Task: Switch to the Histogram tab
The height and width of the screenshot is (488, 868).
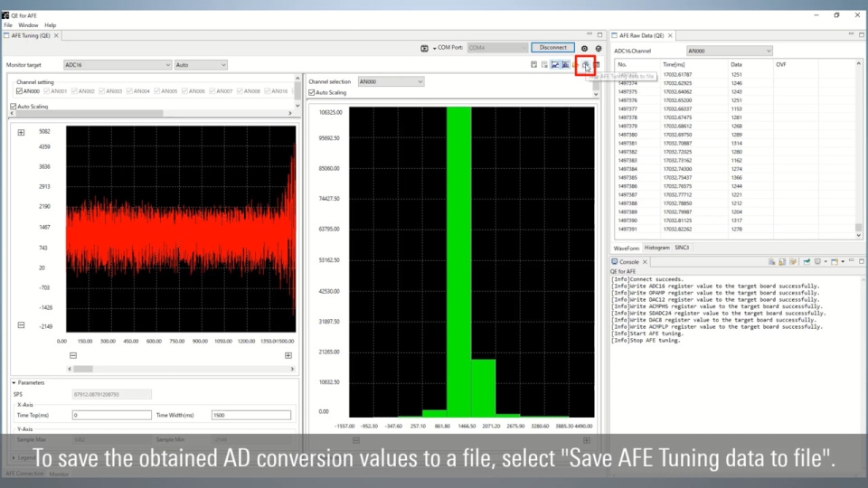Action: click(656, 248)
